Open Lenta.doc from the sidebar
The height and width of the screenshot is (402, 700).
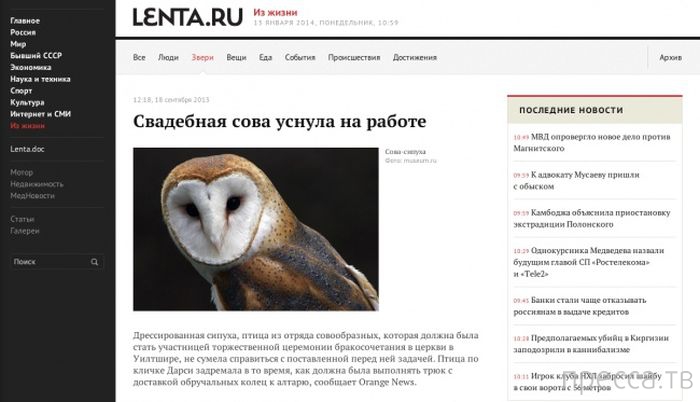click(x=28, y=148)
